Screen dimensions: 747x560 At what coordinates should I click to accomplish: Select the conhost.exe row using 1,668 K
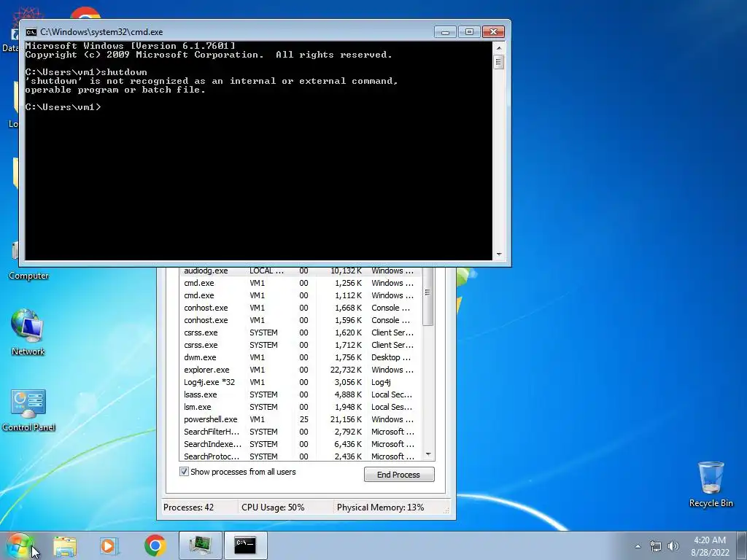click(x=300, y=308)
